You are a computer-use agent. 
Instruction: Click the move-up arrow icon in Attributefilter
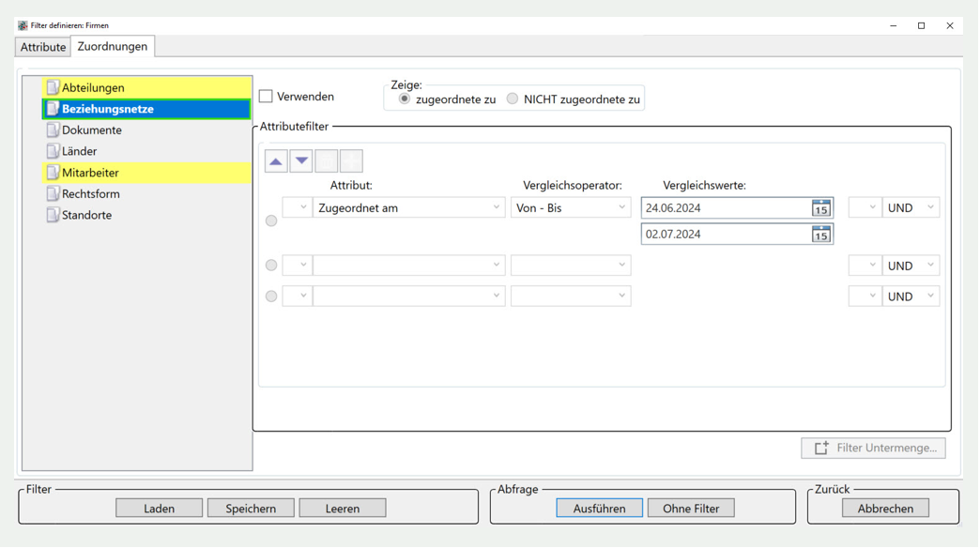click(x=276, y=161)
